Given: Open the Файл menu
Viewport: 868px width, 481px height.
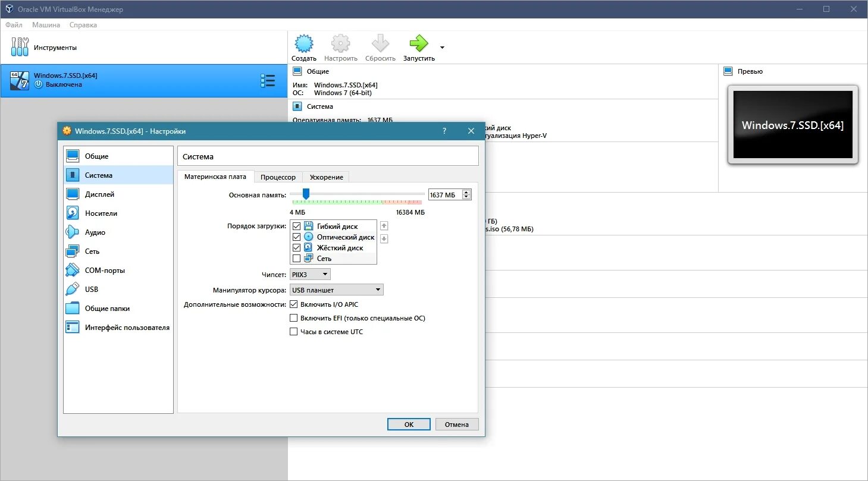Looking at the screenshot, I should (x=14, y=25).
